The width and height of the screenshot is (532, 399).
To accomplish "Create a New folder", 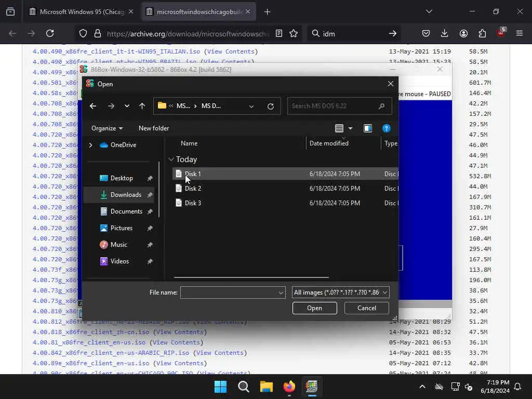I will coord(154,128).
